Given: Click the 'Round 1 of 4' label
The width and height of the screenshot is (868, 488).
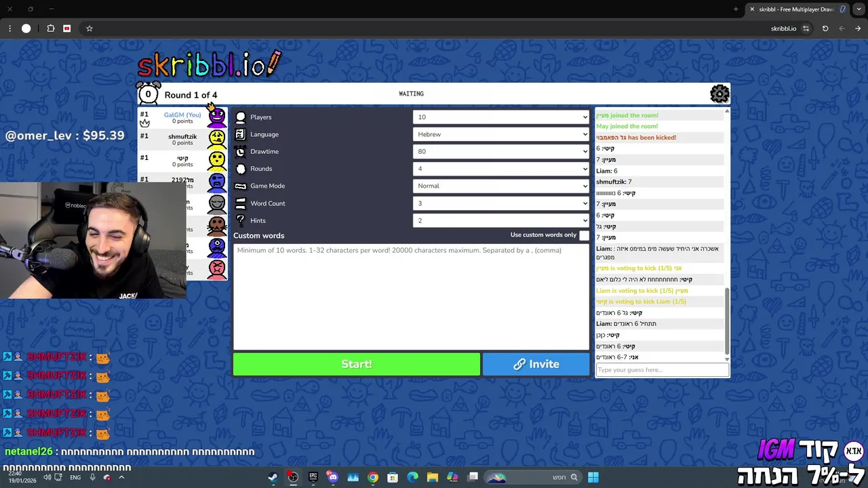Looking at the screenshot, I should click(x=191, y=95).
